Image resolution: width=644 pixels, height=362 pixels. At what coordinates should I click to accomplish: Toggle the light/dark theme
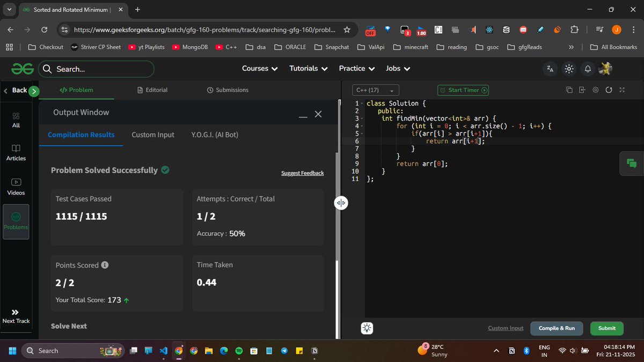pos(568,69)
